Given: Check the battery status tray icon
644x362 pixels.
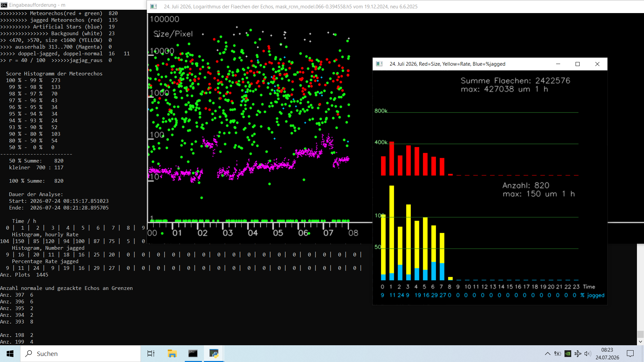Looking at the screenshot, I should pyautogui.click(x=557, y=354).
